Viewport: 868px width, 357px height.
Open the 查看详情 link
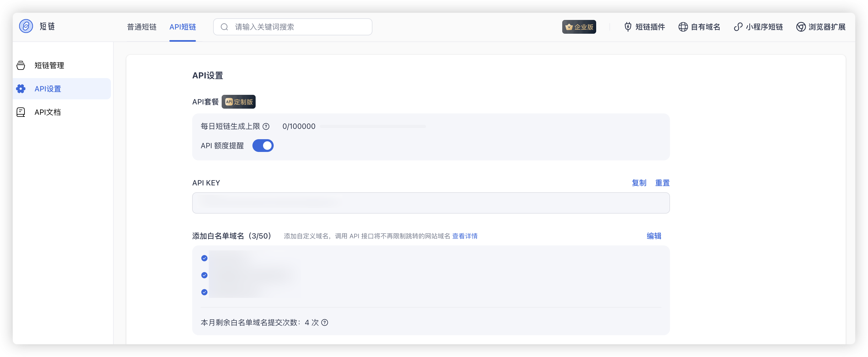(465, 236)
